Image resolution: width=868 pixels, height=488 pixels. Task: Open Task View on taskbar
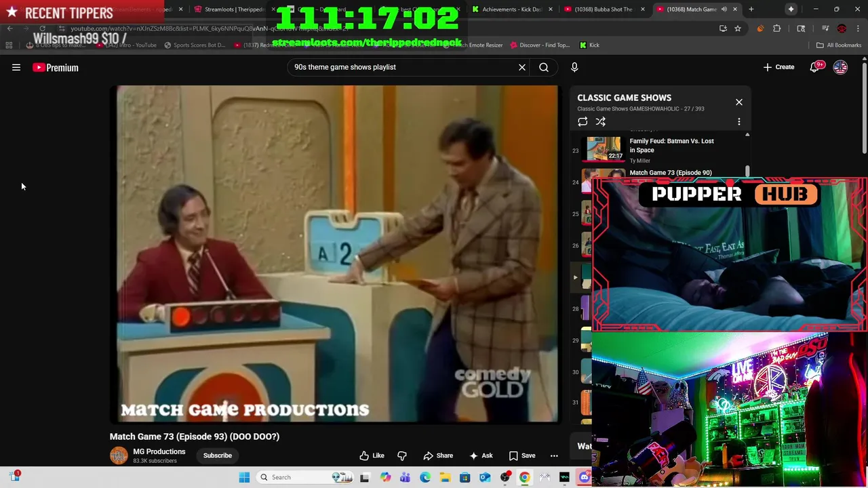[364, 477]
